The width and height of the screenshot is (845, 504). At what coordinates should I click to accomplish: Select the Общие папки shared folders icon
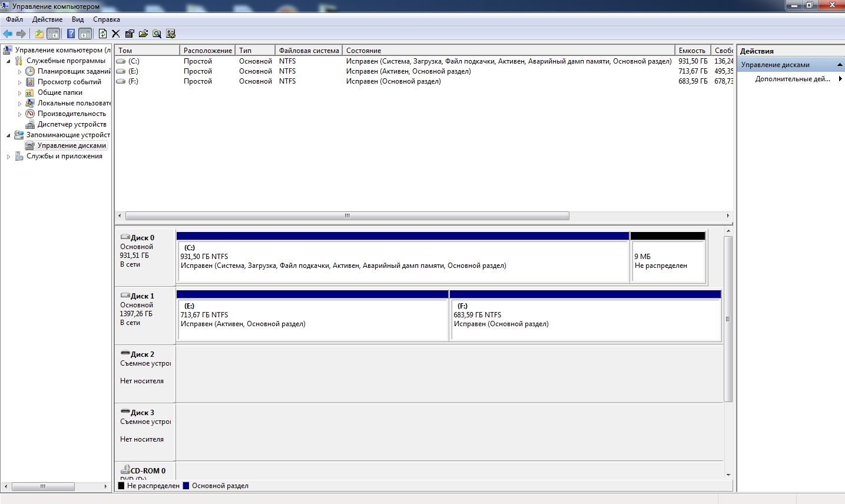[30, 92]
